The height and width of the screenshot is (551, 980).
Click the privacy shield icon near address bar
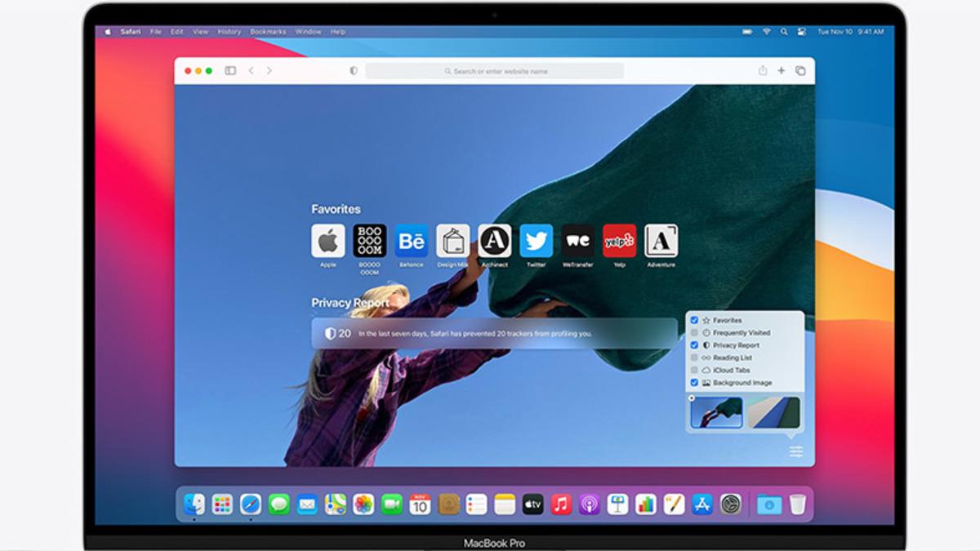point(354,71)
